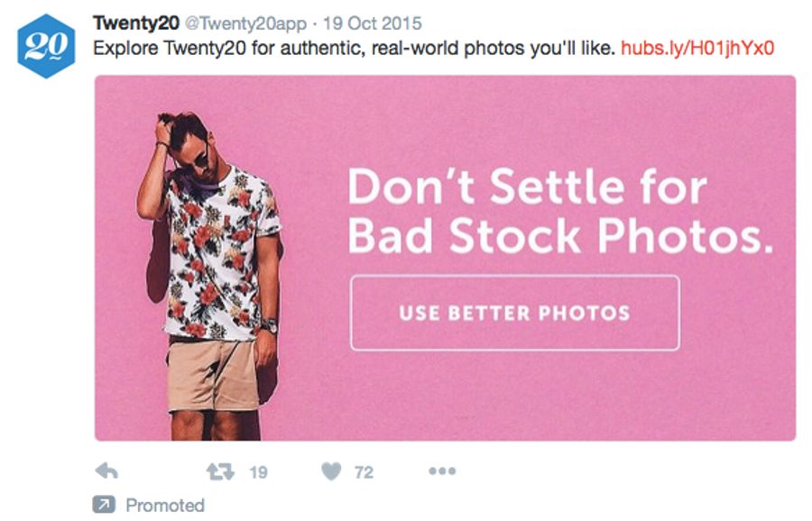Click the "Don't Settle for Bad Stock Photos" headline
This screenshot has width=812, height=521.
click(559, 212)
